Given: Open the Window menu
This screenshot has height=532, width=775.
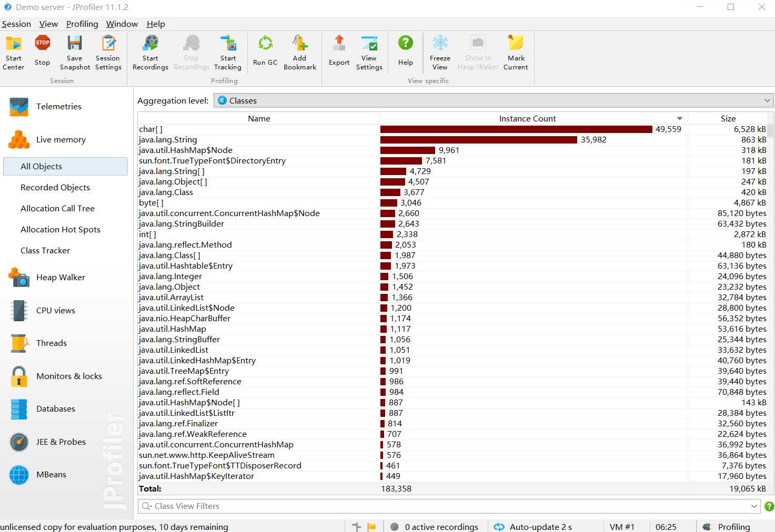Looking at the screenshot, I should click(122, 24).
